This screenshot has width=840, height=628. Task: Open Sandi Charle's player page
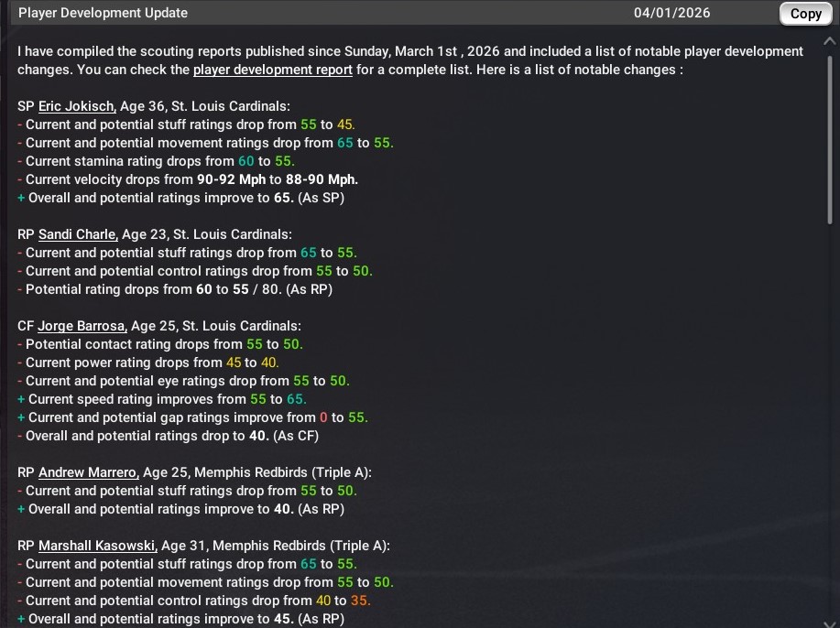77,234
